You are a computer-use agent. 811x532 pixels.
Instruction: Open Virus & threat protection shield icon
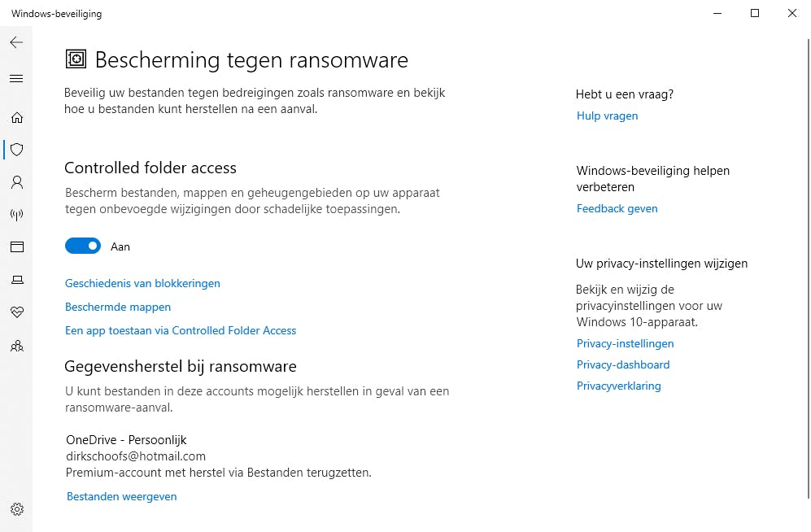pos(16,150)
